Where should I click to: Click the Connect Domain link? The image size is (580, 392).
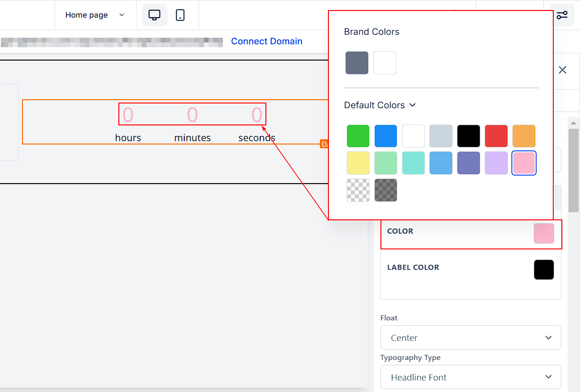[266, 41]
